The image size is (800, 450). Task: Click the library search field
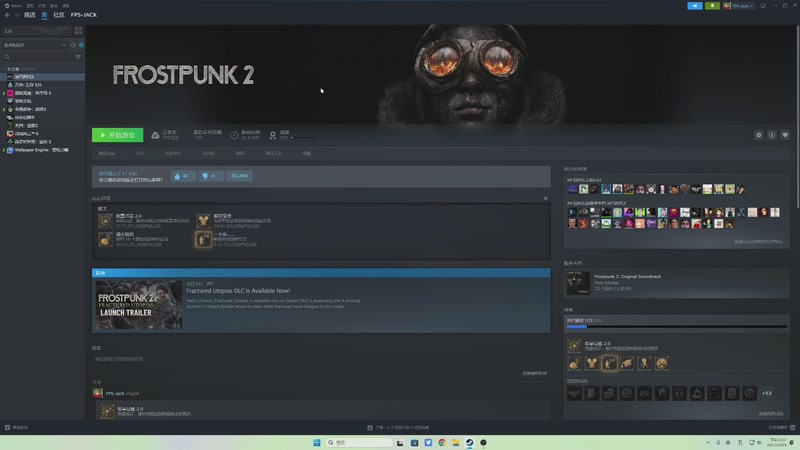(38, 57)
